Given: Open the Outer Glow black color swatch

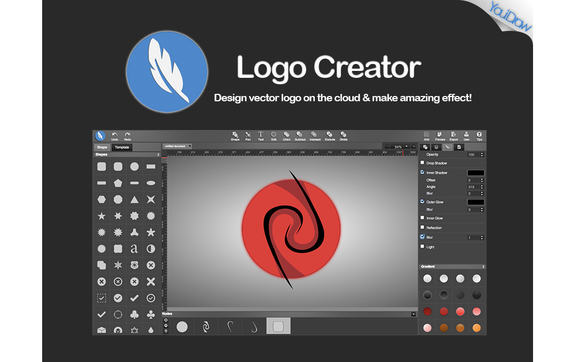Looking at the screenshot, I should point(476,202).
